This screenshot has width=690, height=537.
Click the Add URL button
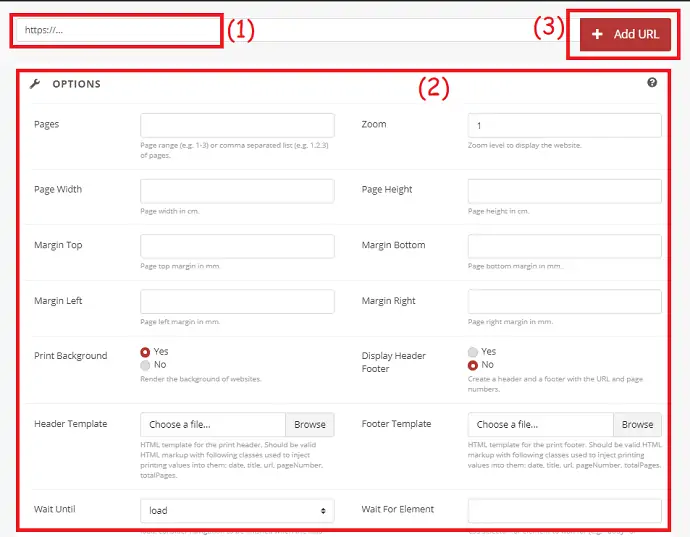625,34
